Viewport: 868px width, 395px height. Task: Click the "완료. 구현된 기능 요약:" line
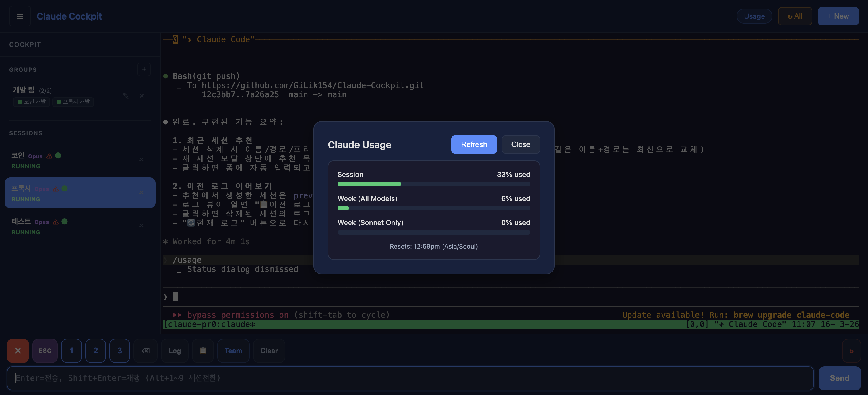pyautogui.click(x=228, y=122)
